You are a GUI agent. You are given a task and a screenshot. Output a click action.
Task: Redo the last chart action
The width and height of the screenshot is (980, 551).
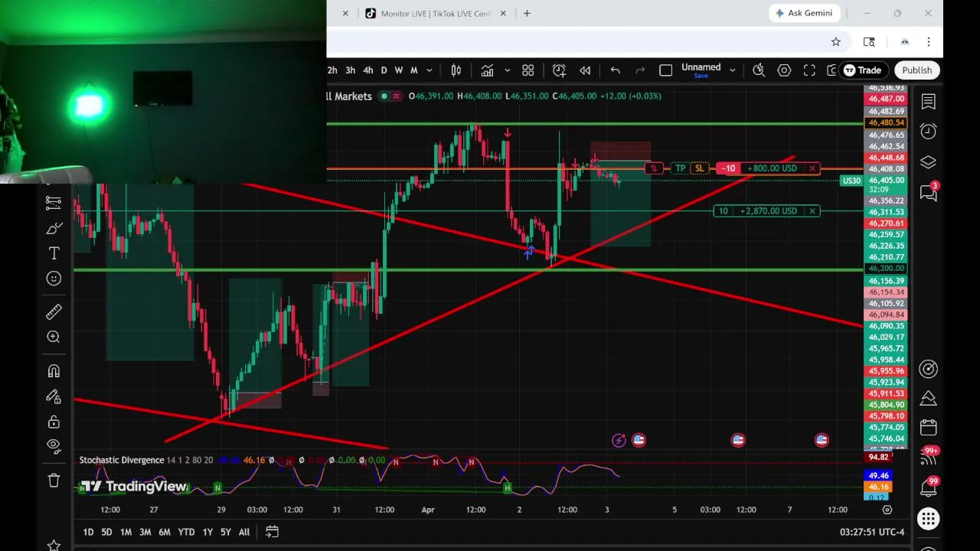(641, 70)
